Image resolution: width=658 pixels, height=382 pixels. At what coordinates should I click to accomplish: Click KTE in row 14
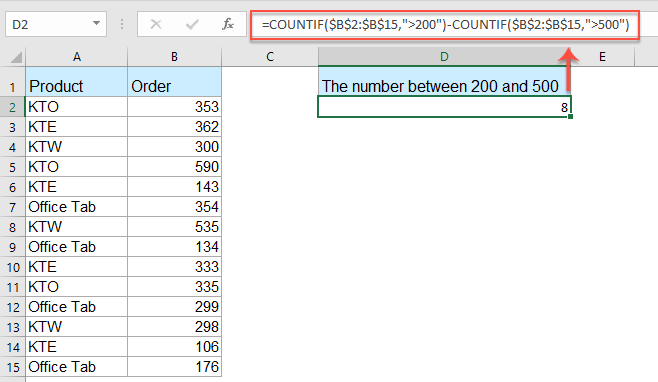(x=76, y=347)
